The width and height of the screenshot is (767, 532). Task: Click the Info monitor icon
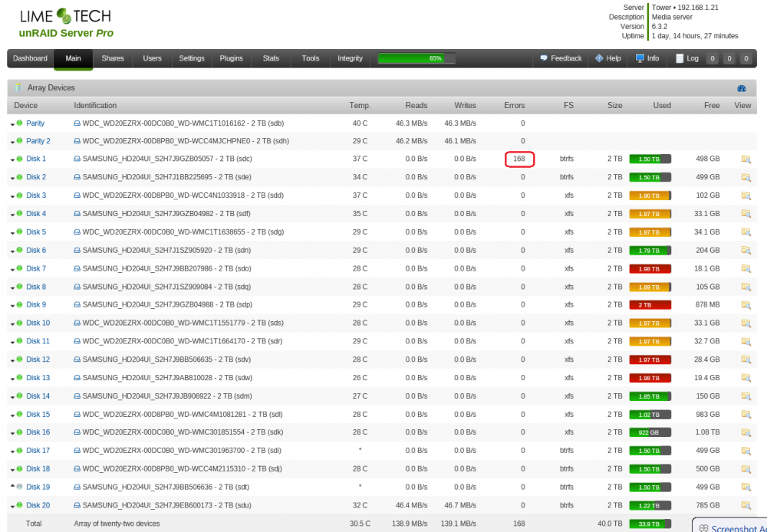pos(640,58)
